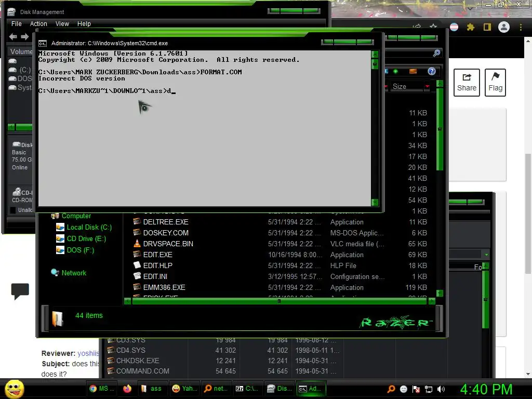Open Firefox from the taskbar
This screenshot has width=532, height=399.
127,389
